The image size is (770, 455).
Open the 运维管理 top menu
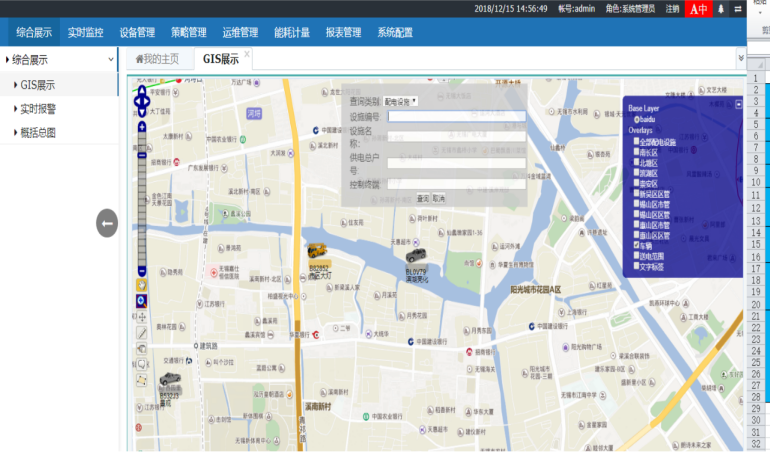[240, 32]
